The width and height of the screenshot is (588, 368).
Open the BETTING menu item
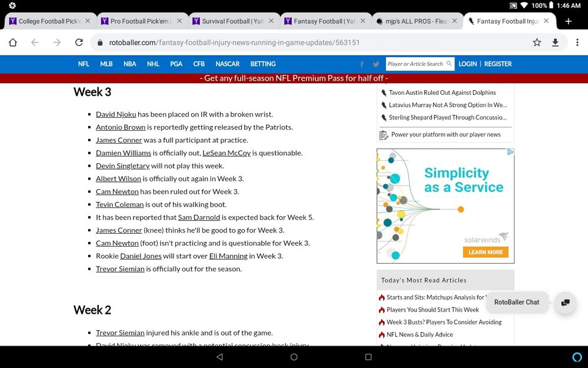pos(263,64)
